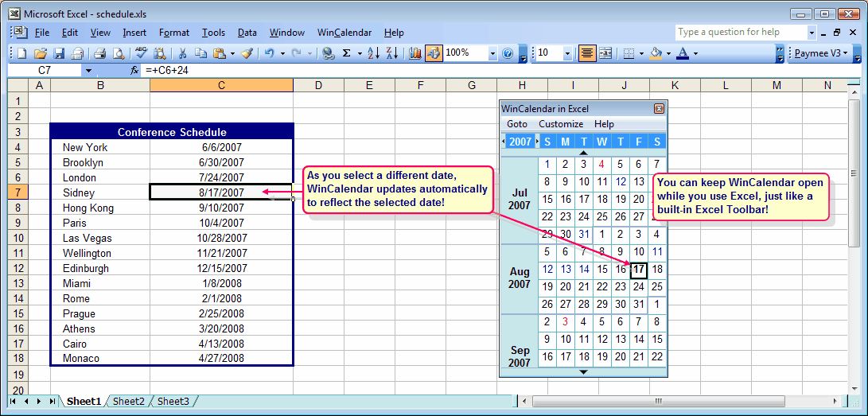Screen dimensions: 868x416
Task: Click the Print icon in toolbar
Action: pos(99,53)
